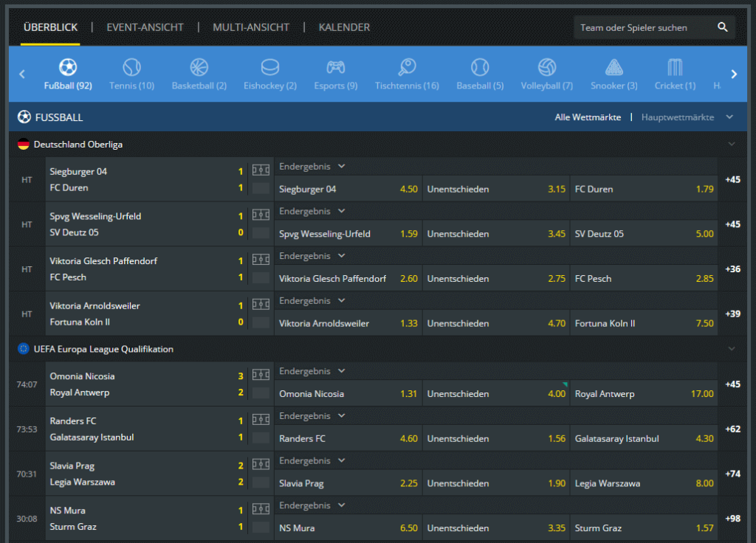Open Endergebnis dropdown for Viktoria Arnoldsweiler match
This screenshot has width=756, height=543.
(312, 301)
